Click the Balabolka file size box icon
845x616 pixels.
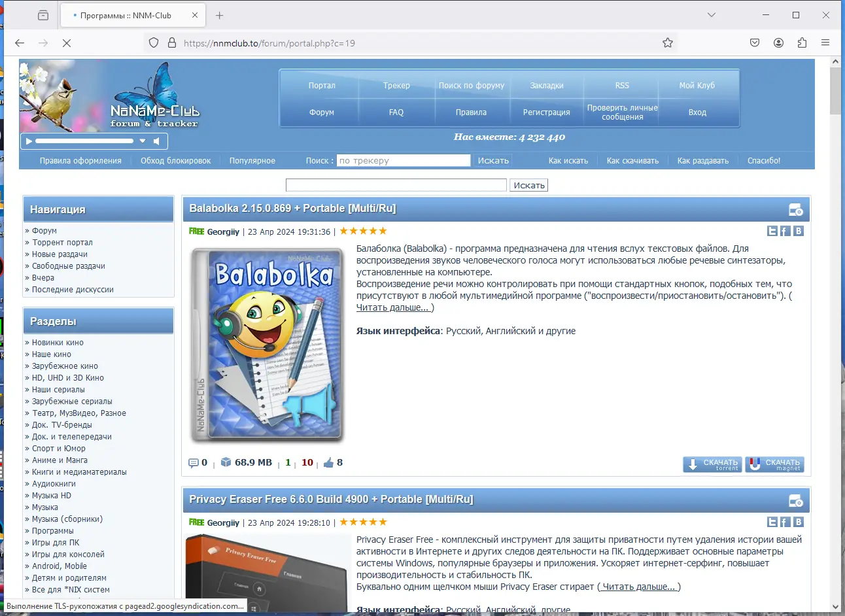[226, 462]
